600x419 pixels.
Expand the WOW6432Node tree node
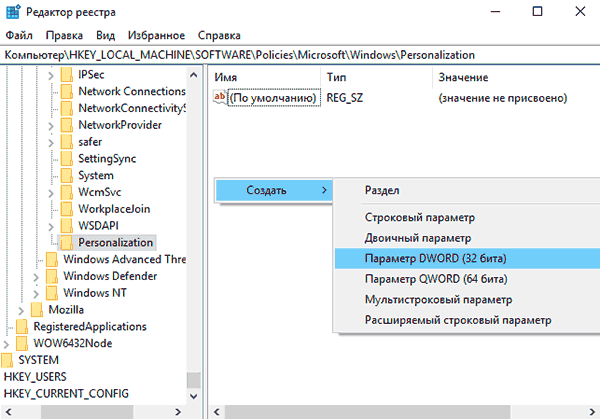click(x=6, y=344)
